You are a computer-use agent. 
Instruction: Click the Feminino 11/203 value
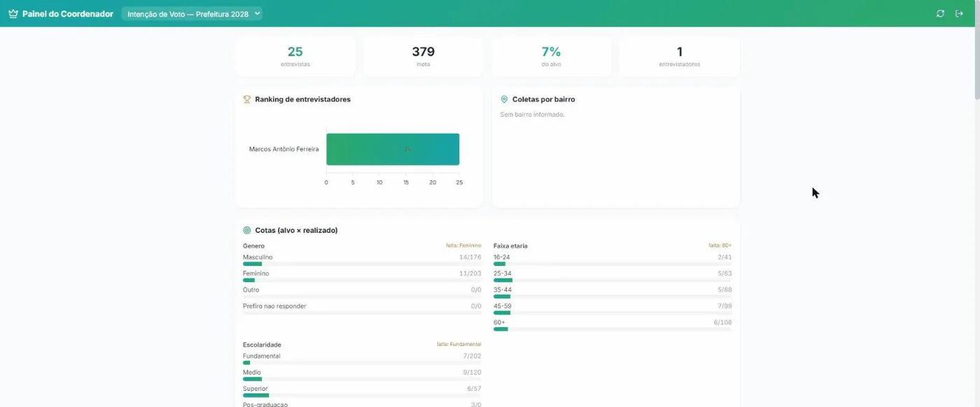[x=470, y=273]
